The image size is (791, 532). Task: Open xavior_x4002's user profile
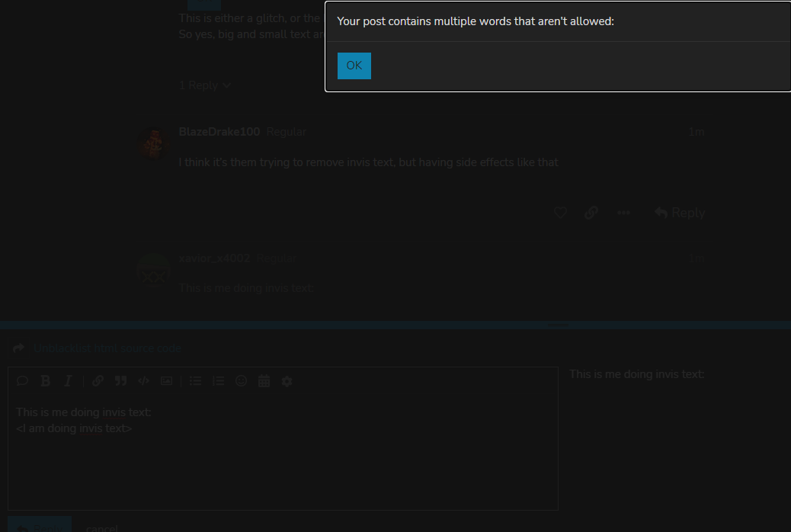tap(214, 258)
